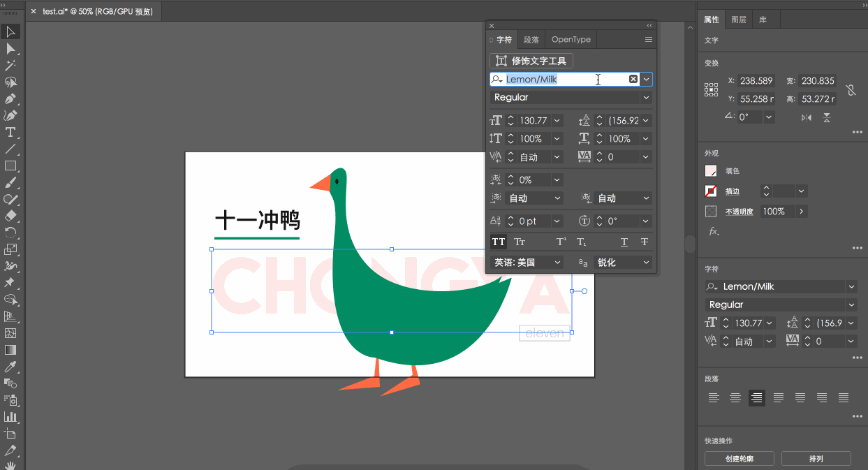Open font size dropdown showing 130.77
This screenshot has height=470, width=868.
pyautogui.click(x=557, y=120)
